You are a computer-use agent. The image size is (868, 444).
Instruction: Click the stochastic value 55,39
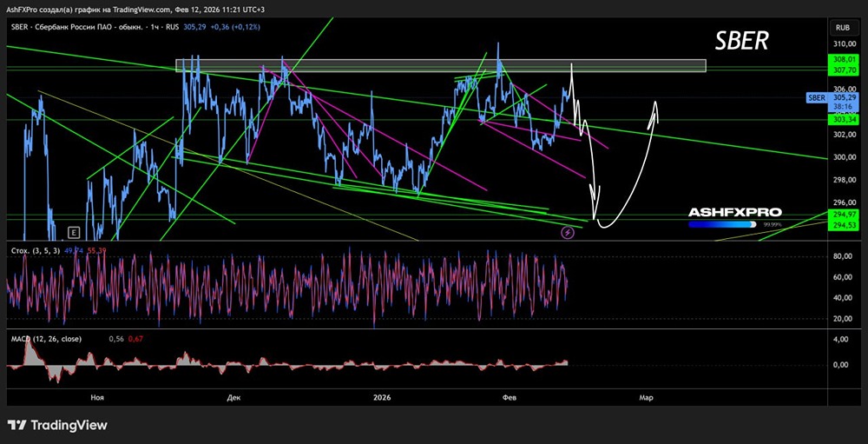(x=97, y=251)
